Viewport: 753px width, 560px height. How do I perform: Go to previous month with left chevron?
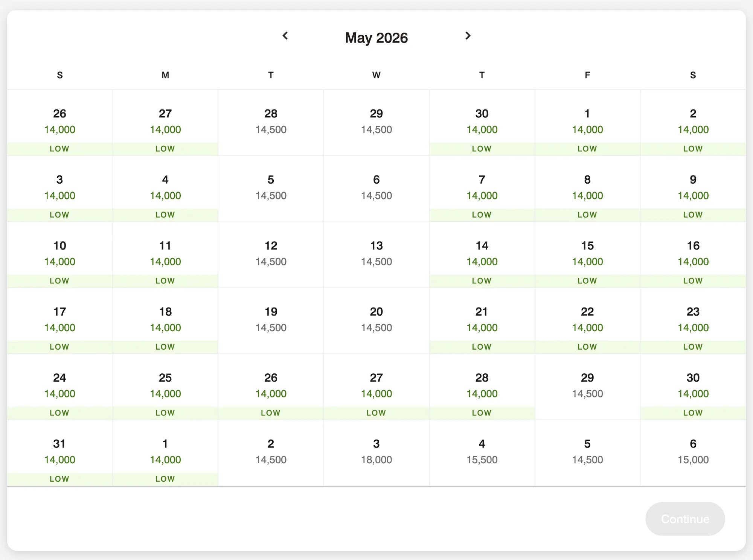point(285,36)
